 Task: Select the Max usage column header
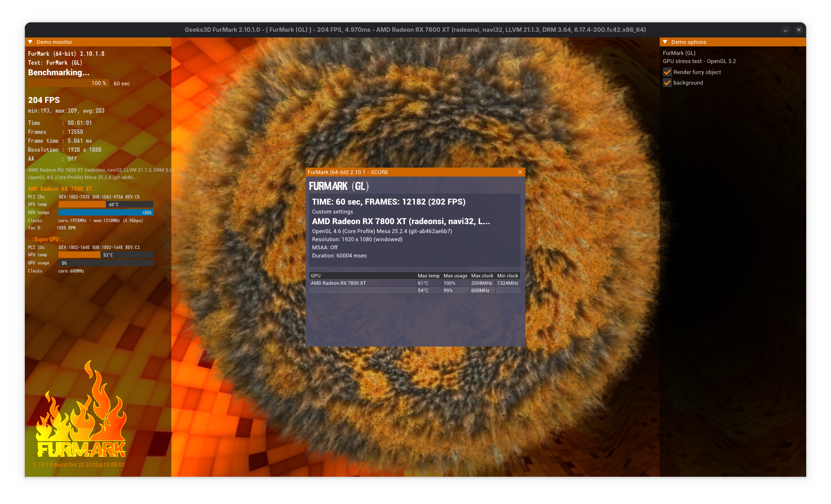(x=455, y=276)
